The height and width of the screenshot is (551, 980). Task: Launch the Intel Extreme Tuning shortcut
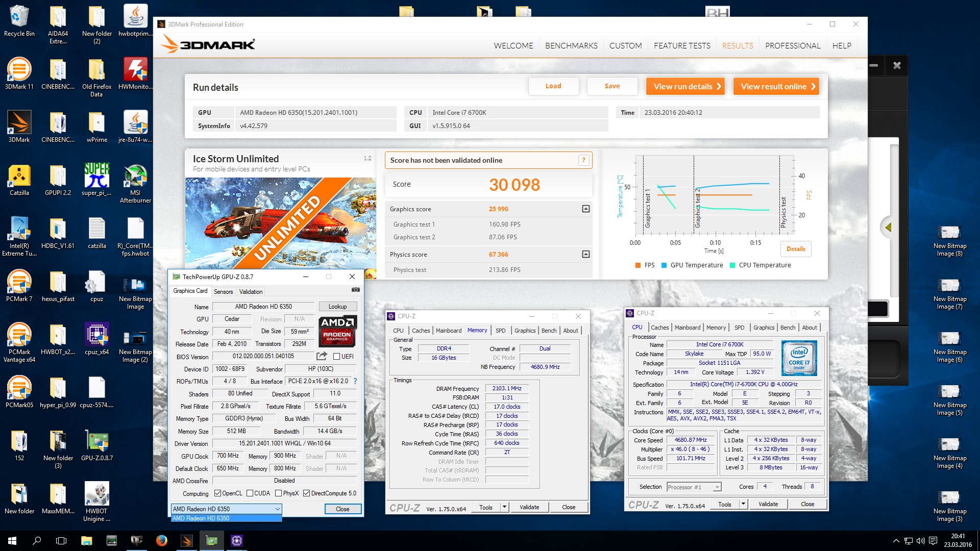(19, 237)
